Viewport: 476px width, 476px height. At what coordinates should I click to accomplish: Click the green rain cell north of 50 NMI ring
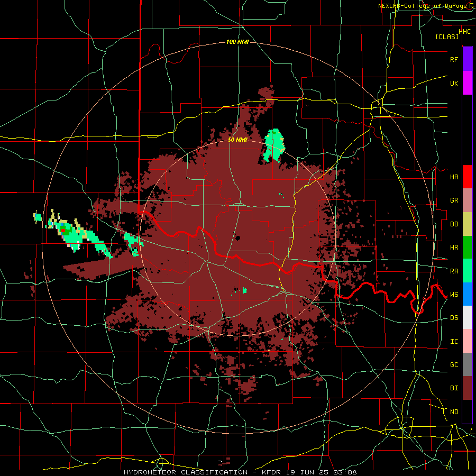click(274, 145)
